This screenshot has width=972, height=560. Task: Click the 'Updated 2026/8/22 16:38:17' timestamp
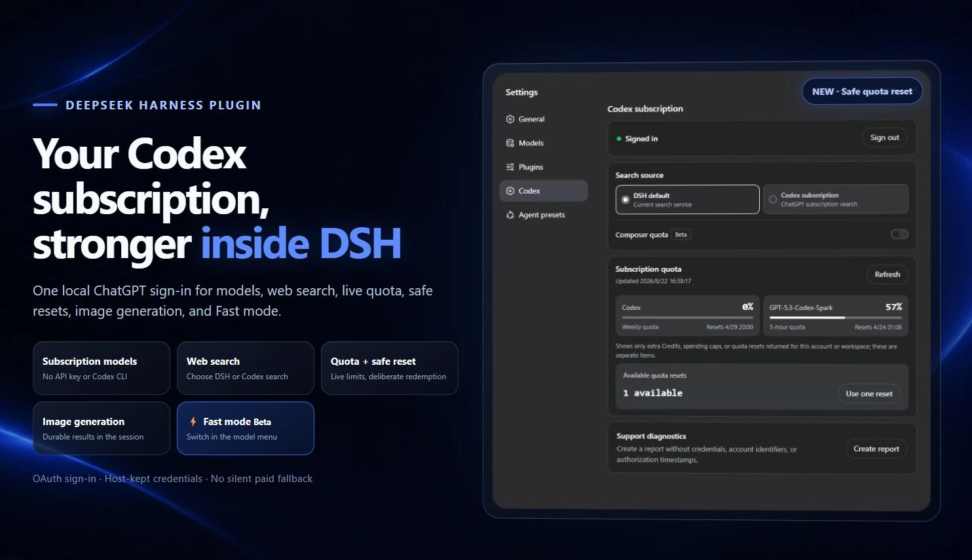tap(653, 281)
